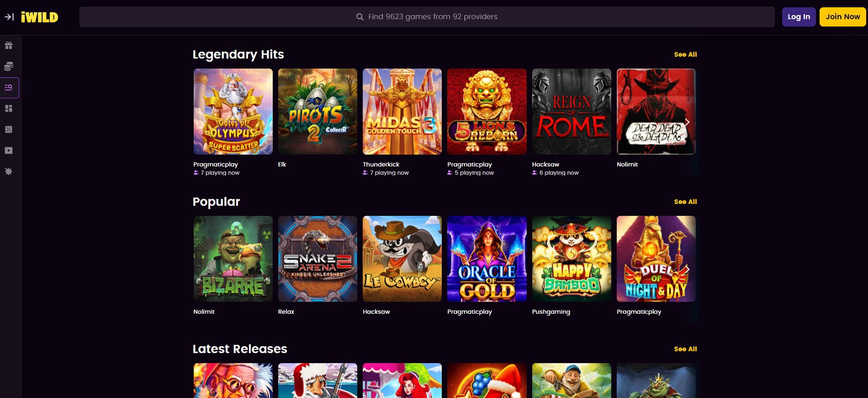Click Hacksaw label under Le Cowboy
Viewport: 868px width, 398px height.
click(376, 312)
